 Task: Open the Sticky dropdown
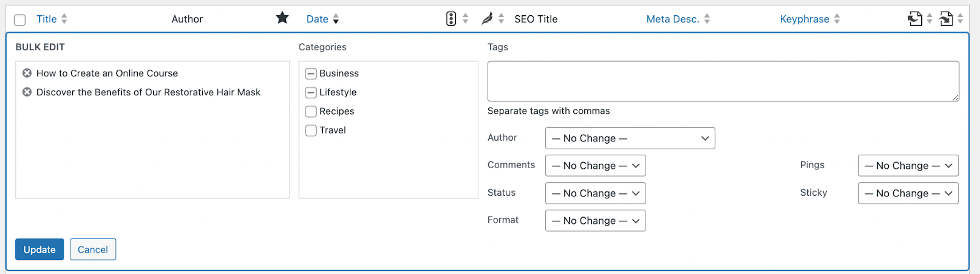click(x=908, y=193)
